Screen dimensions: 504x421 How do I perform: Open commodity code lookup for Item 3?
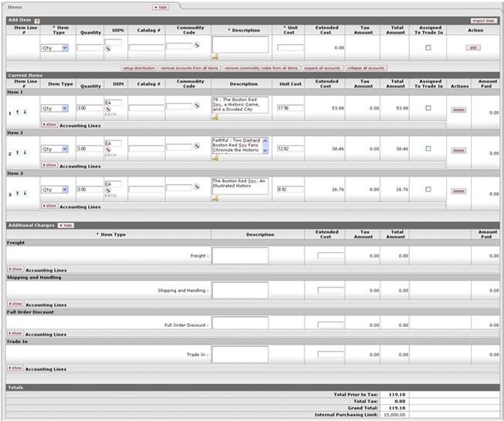coord(196,187)
